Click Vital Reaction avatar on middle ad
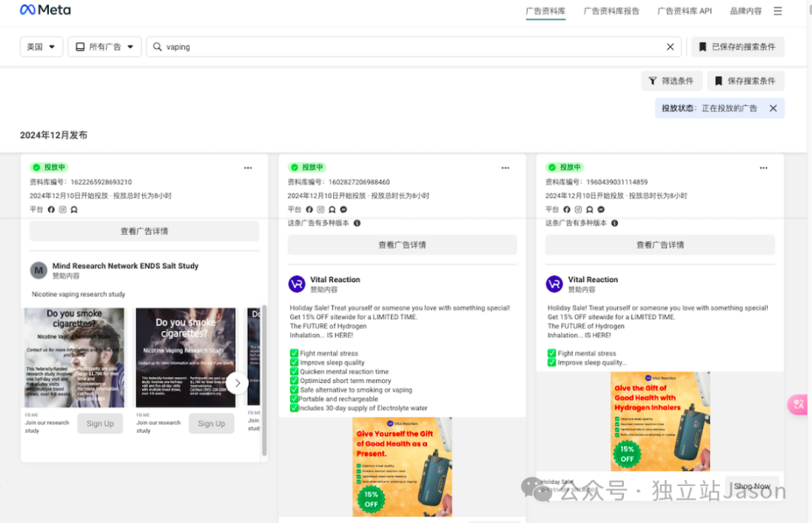The width and height of the screenshot is (812, 523). pyautogui.click(x=297, y=284)
